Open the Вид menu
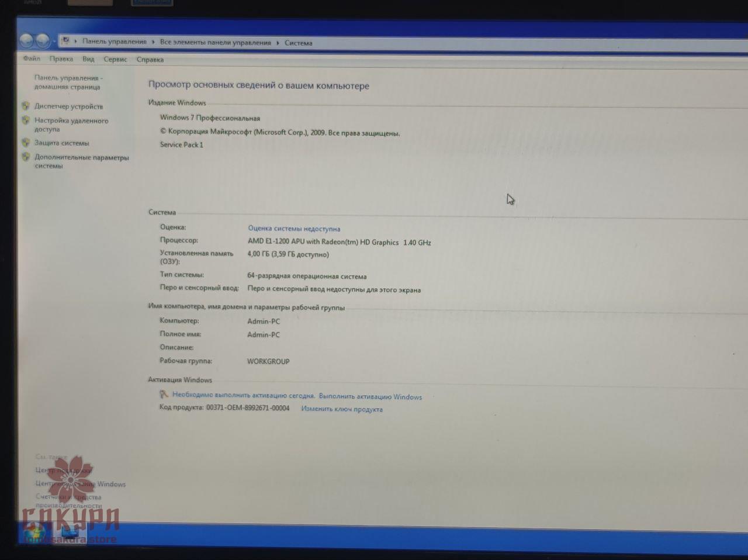The image size is (748, 560). 88,59
